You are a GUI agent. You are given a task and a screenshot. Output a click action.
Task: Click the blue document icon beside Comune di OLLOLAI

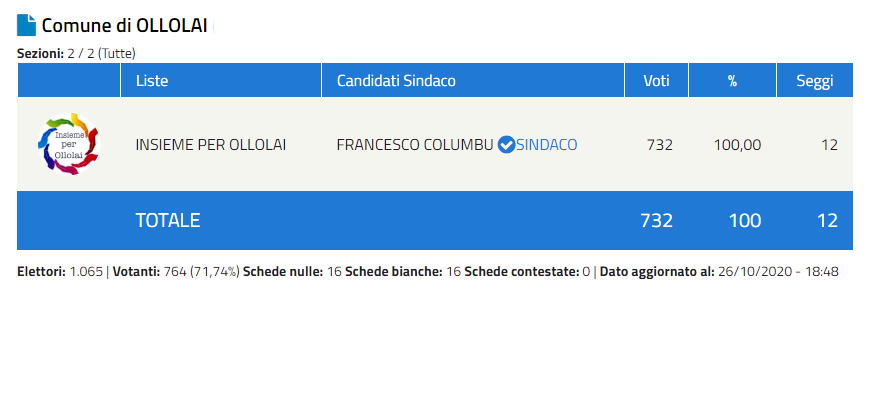tap(26, 26)
